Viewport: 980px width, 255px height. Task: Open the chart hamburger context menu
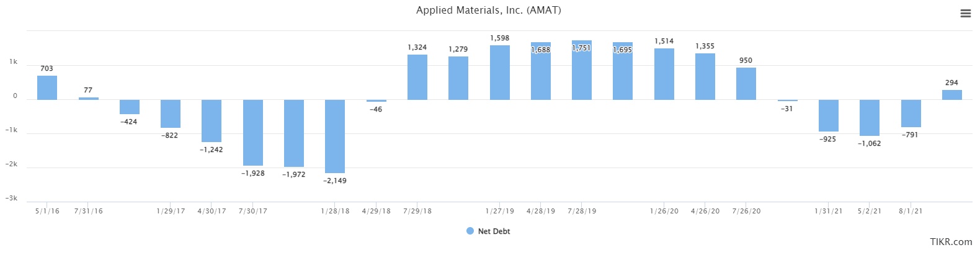pyautogui.click(x=965, y=13)
